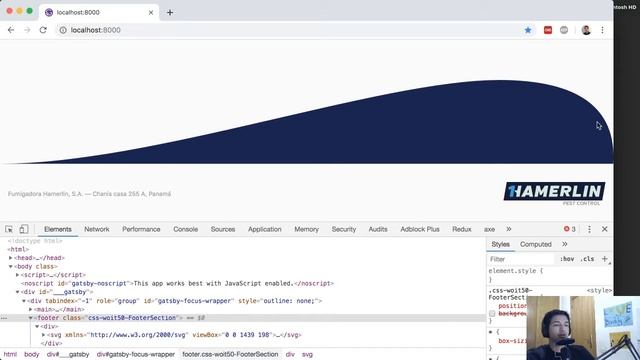Click the browser back arrow
Viewport: 640px width, 360px height.
11,30
